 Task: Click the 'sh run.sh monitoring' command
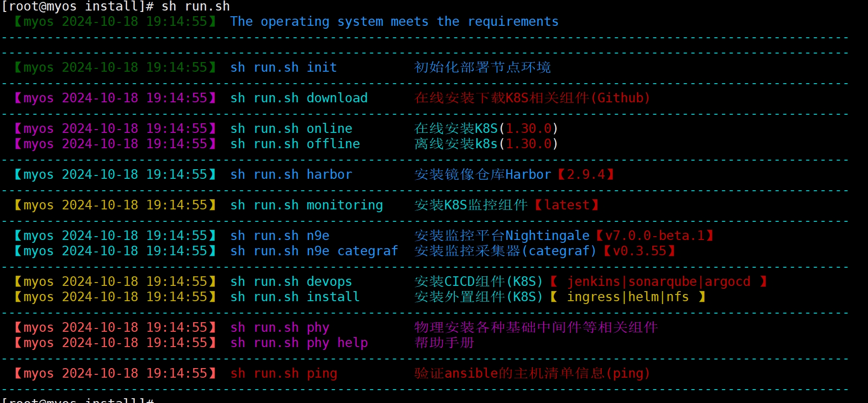[x=307, y=205]
